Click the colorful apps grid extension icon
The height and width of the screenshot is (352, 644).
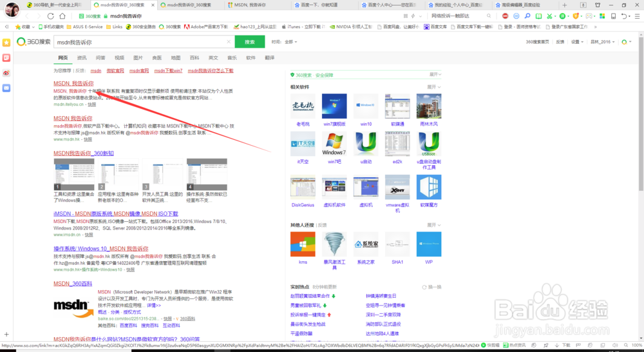click(x=602, y=16)
